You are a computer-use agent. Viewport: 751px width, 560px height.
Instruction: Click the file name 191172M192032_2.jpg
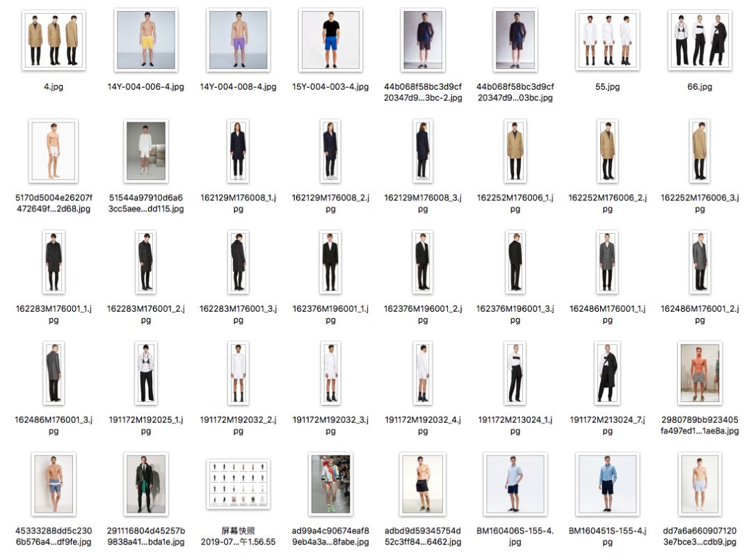(238, 425)
